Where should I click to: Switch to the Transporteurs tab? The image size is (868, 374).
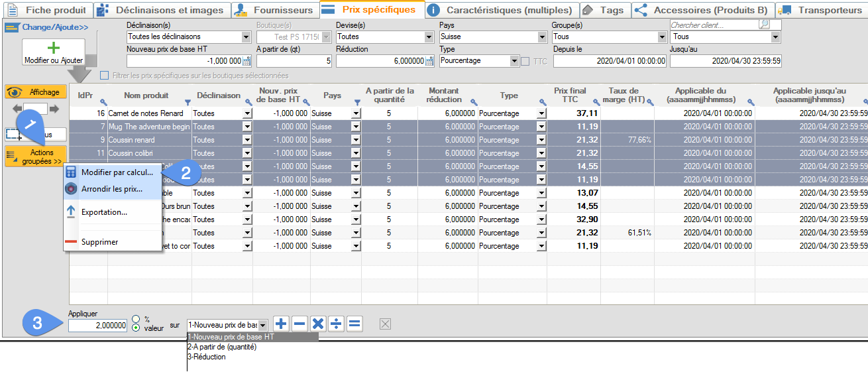point(822,10)
